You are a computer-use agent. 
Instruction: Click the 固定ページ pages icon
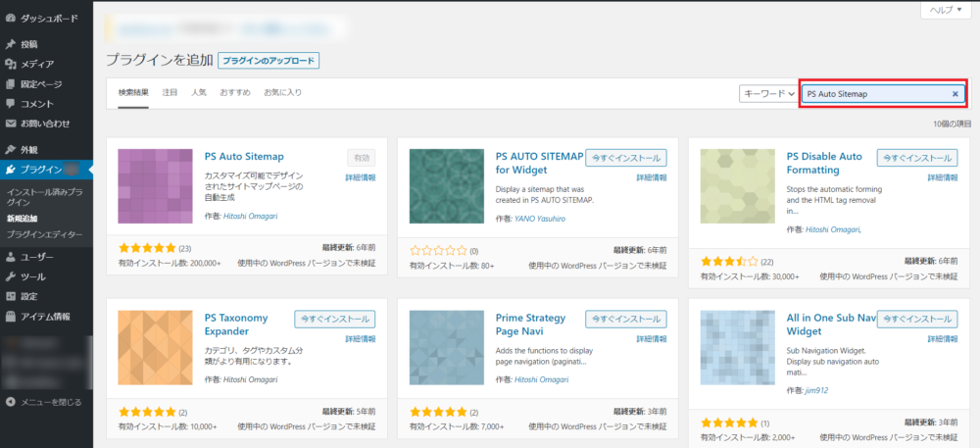pos(10,83)
